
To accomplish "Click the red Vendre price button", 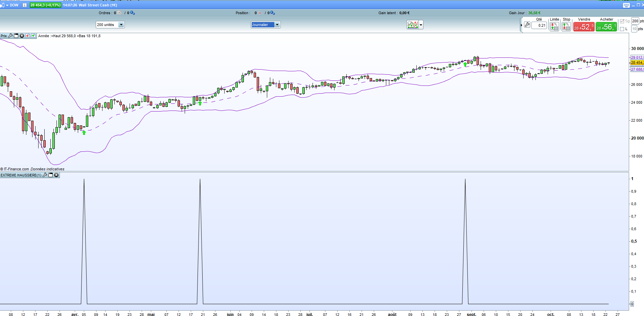I will coord(584,27).
